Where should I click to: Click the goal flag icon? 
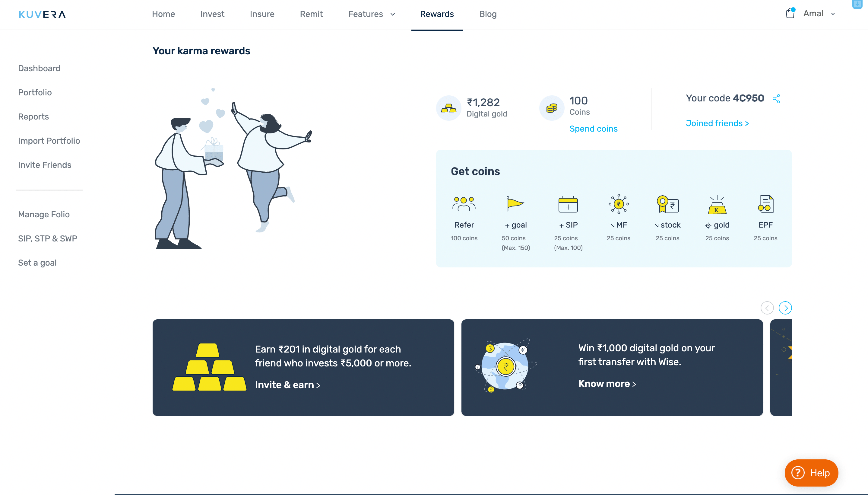point(515,204)
